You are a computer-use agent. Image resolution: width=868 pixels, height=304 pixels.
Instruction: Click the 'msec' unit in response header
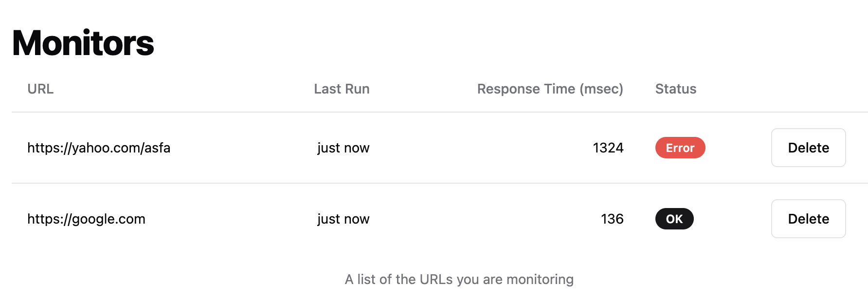click(x=601, y=89)
